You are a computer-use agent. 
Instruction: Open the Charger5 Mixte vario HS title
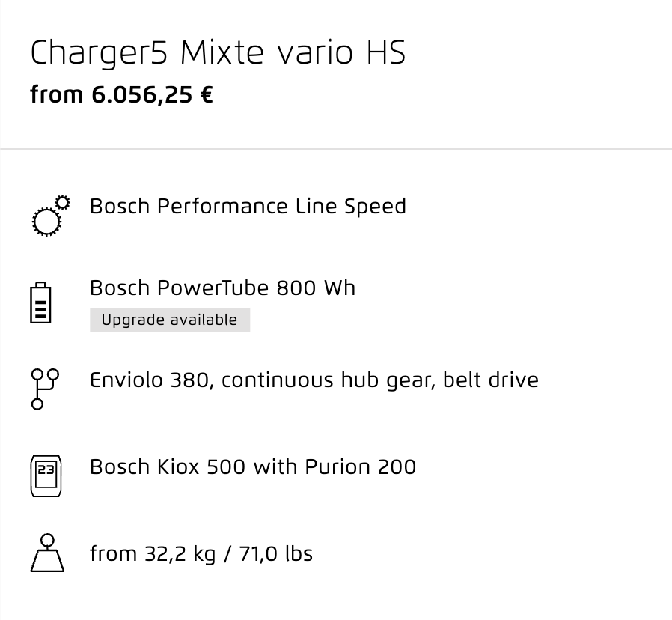click(218, 52)
